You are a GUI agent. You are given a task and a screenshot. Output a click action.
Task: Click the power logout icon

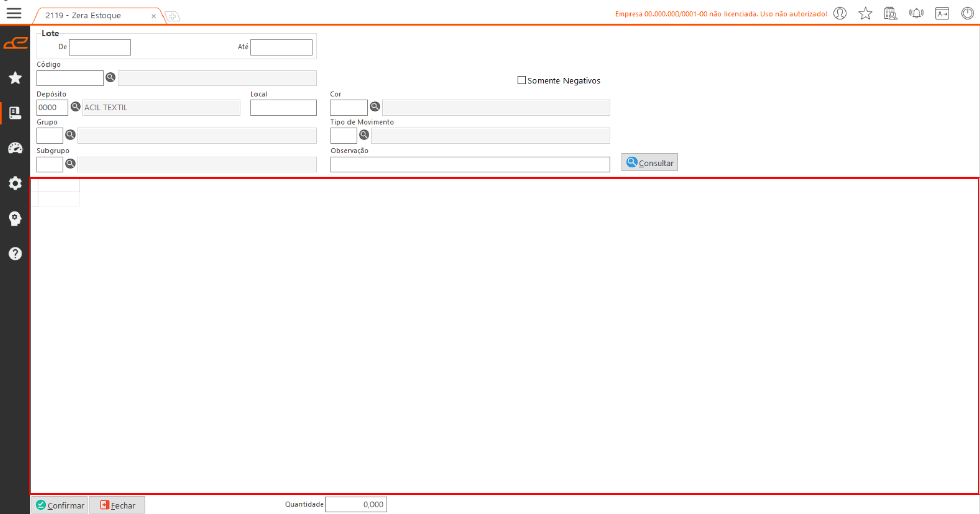(x=967, y=13)
